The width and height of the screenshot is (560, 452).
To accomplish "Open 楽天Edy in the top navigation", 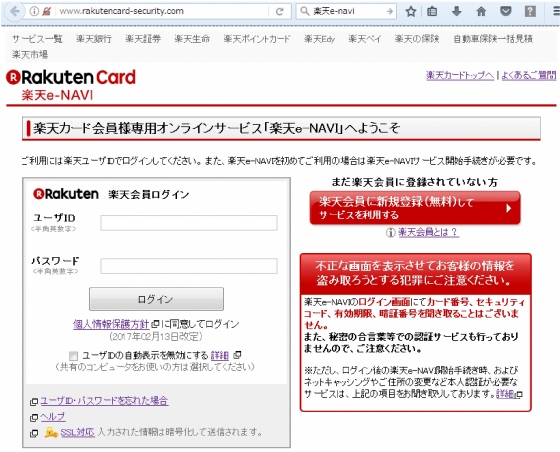I will point(319,39).
